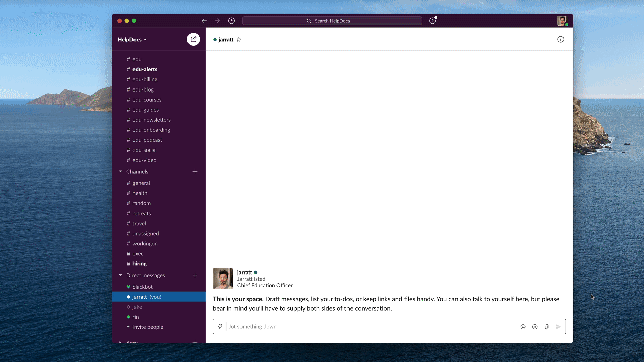Click the search magnifier icon
Image resolution: width=644 pixels, height=362 pixels.
click(x=309, y=21)
